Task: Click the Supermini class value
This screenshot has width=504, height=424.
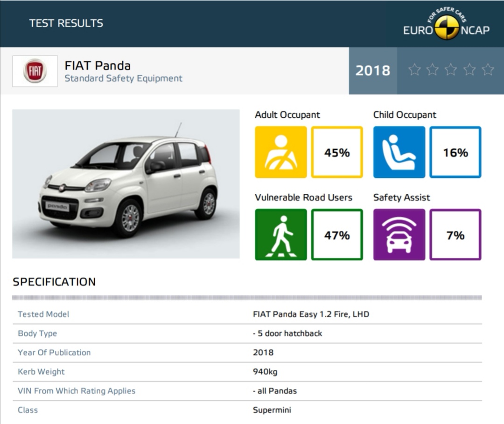Action: click(272, 410)
